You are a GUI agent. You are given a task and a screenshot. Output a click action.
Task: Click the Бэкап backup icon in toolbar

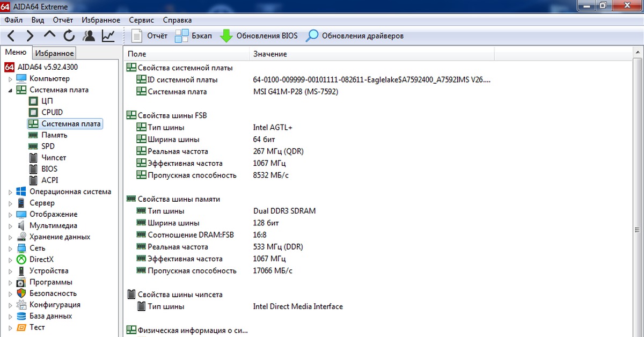pyautogui.click(x=182, y=36)
